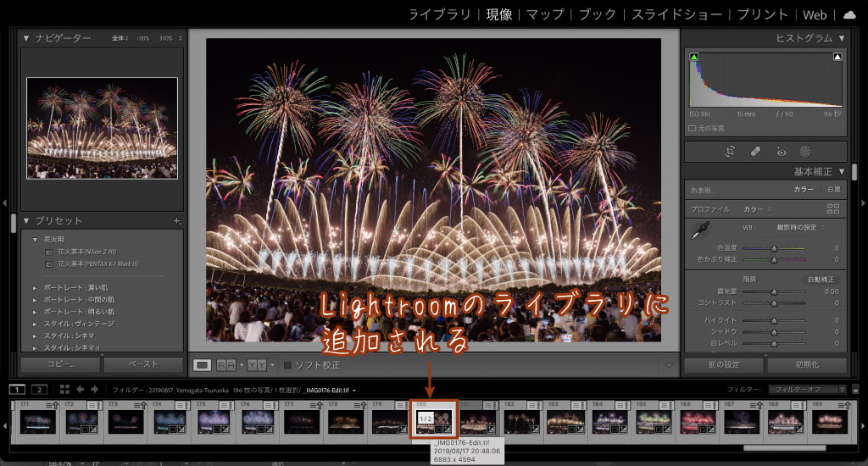
Task: Set navigator zoom to 全体
Action: [x=120, y=38]
